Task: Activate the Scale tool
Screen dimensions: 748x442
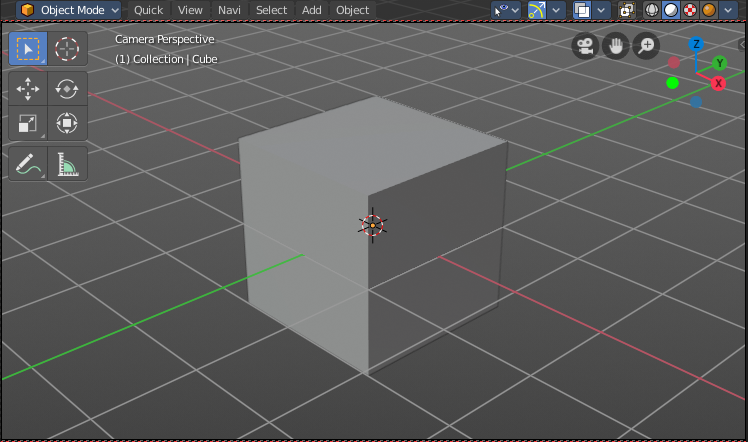Action: (28, 123)
